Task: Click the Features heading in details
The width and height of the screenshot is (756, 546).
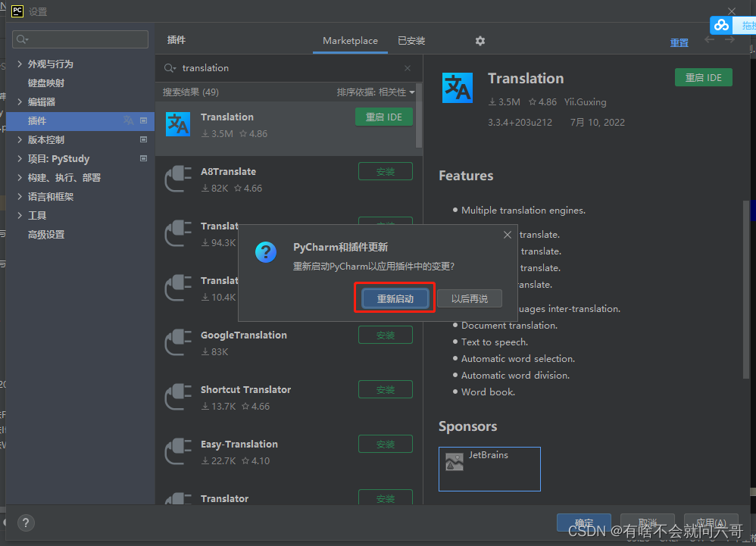Action: 466,176
